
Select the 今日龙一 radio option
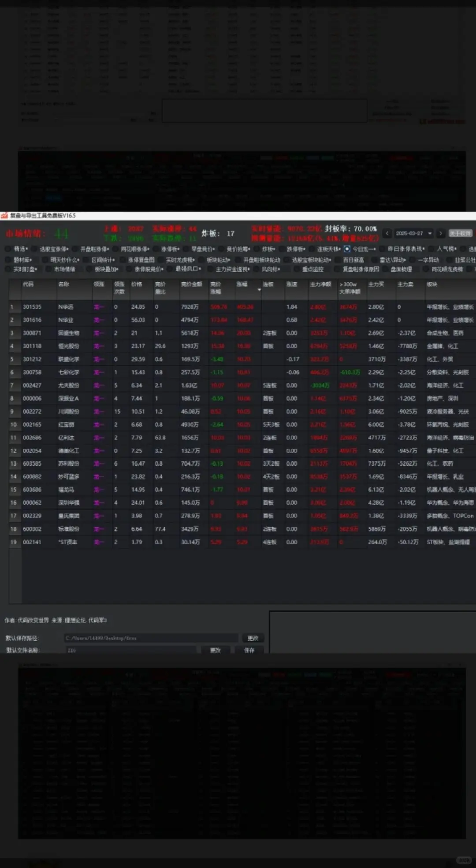(x=360, y=249)
